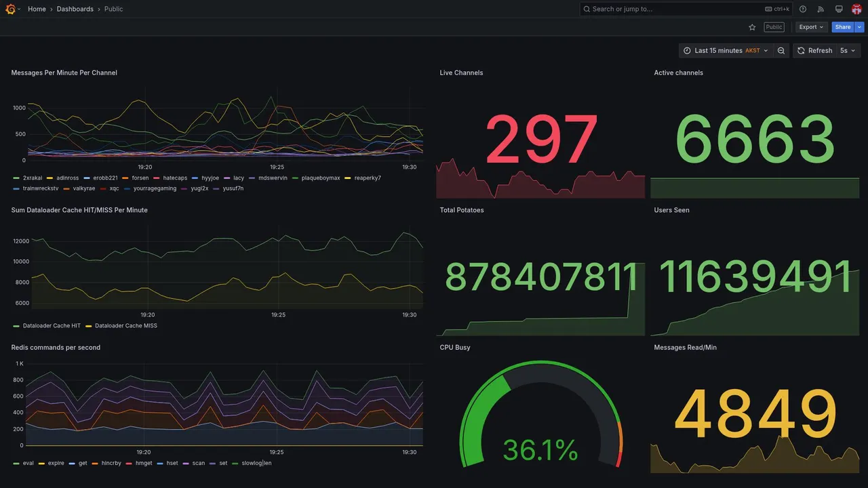Open Last 15 minutes time picker

(x=726, y=51)
